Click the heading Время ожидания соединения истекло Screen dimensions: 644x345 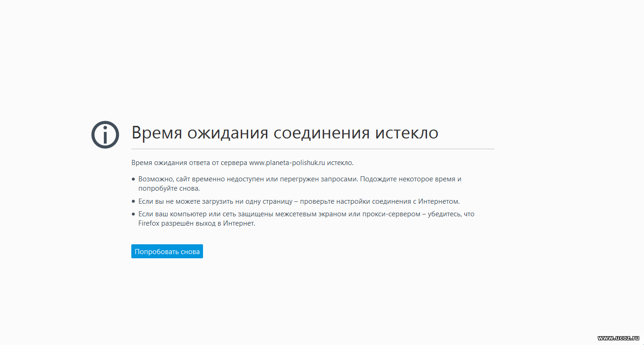tap(285, 133)
